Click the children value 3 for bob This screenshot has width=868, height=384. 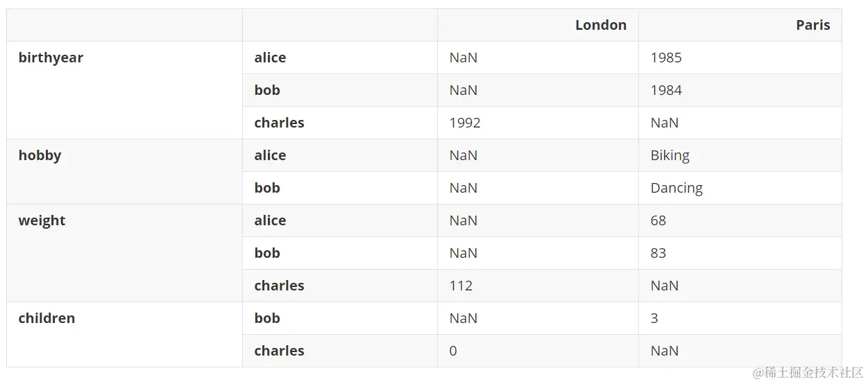[x=654, y=318]
